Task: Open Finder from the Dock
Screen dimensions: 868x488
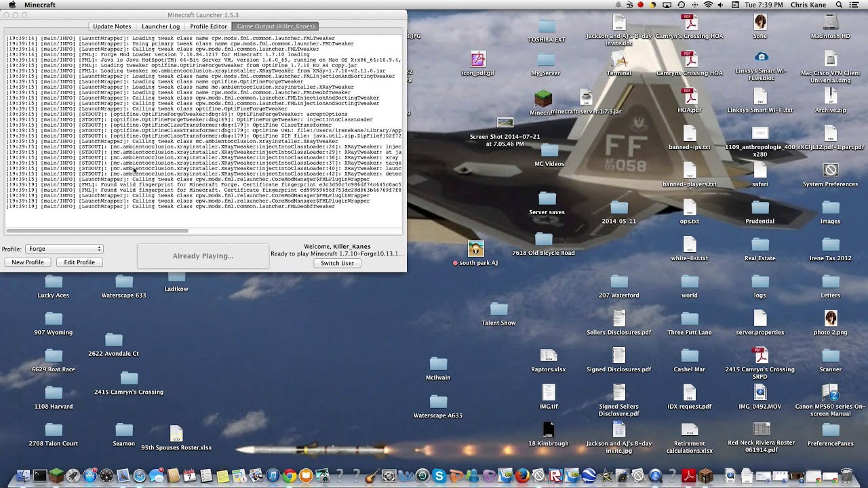Action: (24, 476)
